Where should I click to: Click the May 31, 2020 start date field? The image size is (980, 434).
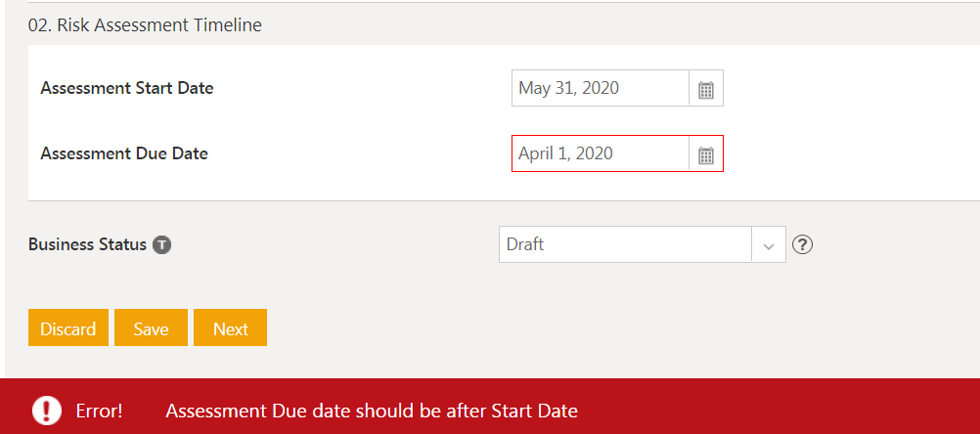600,89
